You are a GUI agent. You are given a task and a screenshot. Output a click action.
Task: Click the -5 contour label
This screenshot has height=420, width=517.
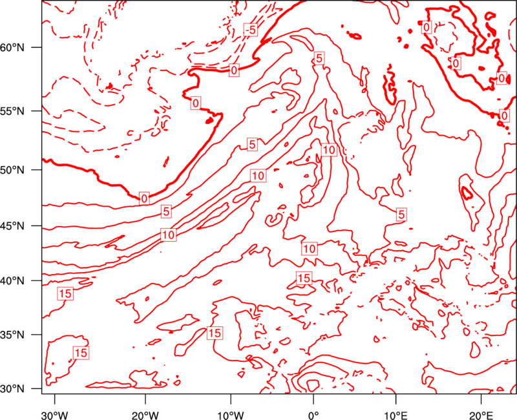[250, 30]
